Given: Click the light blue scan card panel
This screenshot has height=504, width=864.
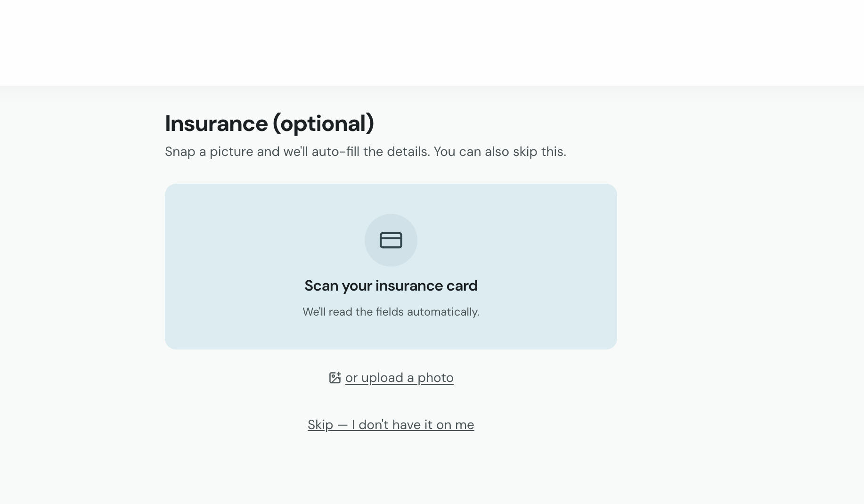Looking at the screenshot, I should pyautogui.click(x=391, y=267).
